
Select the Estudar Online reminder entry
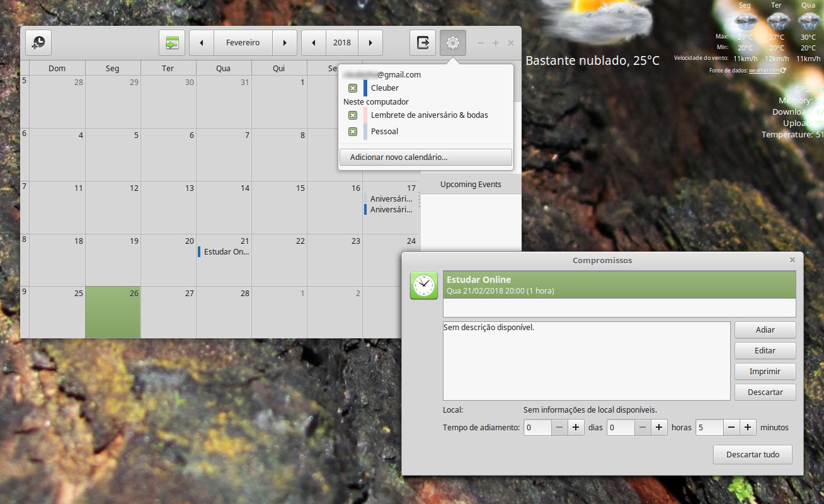click(619, 285)
